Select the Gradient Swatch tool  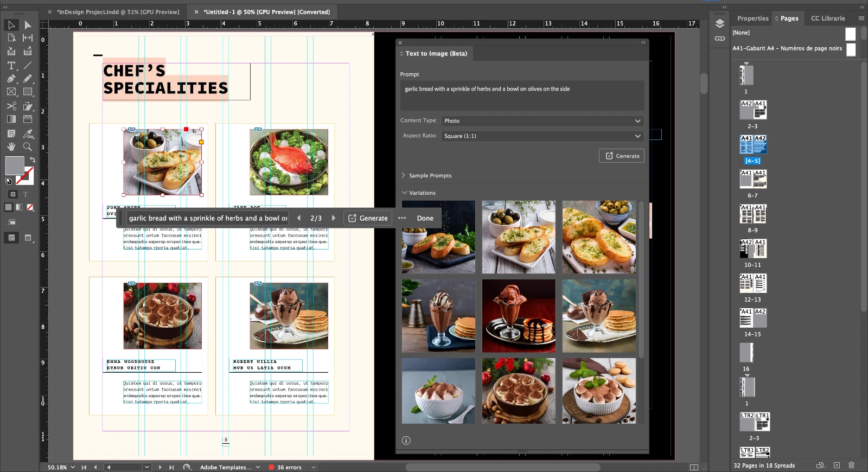pos(11,119)
